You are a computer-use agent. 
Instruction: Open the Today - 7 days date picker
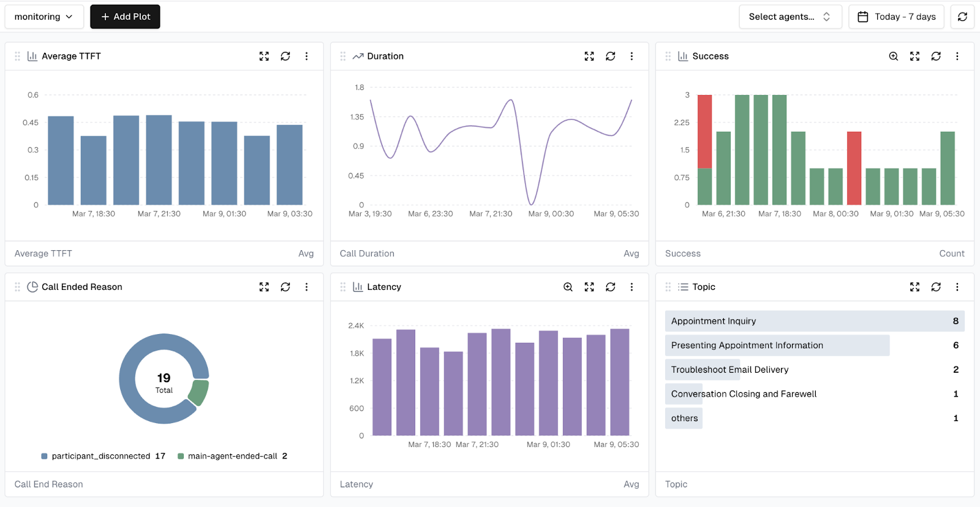[896, 17]
